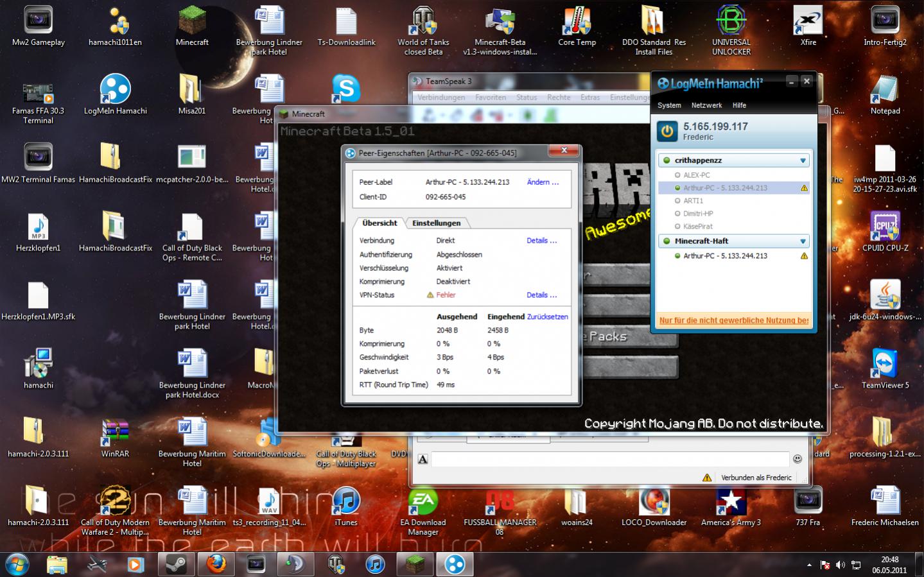
Task: Open TeamSpeak Verbindungen menu
Action: pyautogui.click(x=441, y=98)
